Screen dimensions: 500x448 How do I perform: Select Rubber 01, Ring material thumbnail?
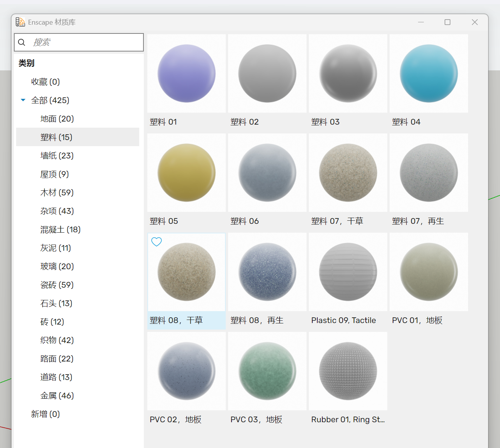pos(348,371)
